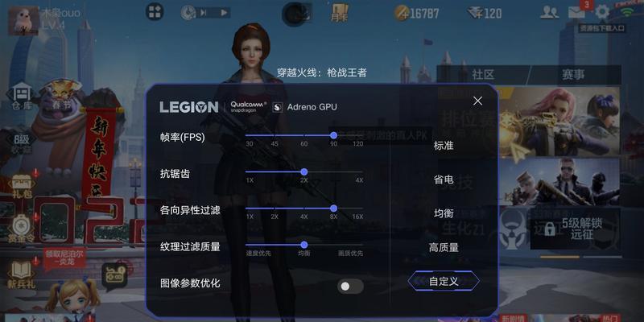Close the Legion GPU settings panel
The width and height of the screenshot is (644, 322).
click(477, 101)
